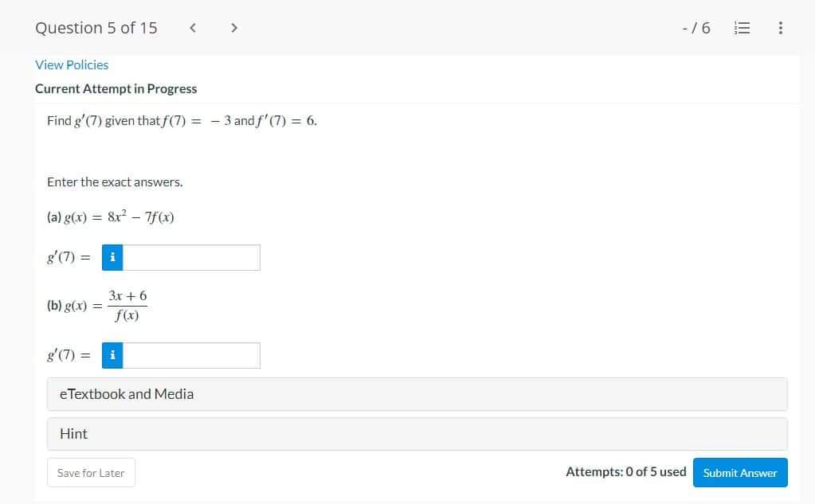Go to the previous question using left chevron

tap(193, 27)
